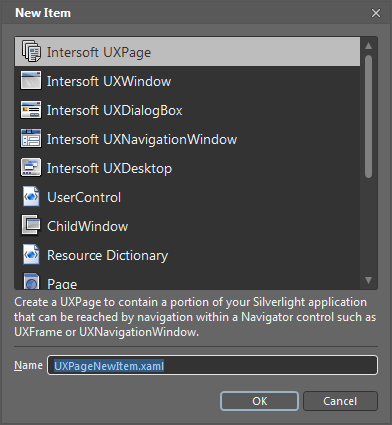The width and height of the screenshot is (392, 425).
Task: Dismiss the dialog with Cancel button
Action: coord(340,401)
